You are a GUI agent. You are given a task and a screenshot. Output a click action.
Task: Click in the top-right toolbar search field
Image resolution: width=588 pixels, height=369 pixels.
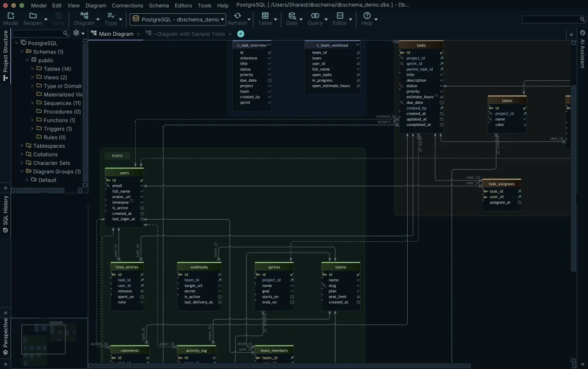[x=553, y=20]
